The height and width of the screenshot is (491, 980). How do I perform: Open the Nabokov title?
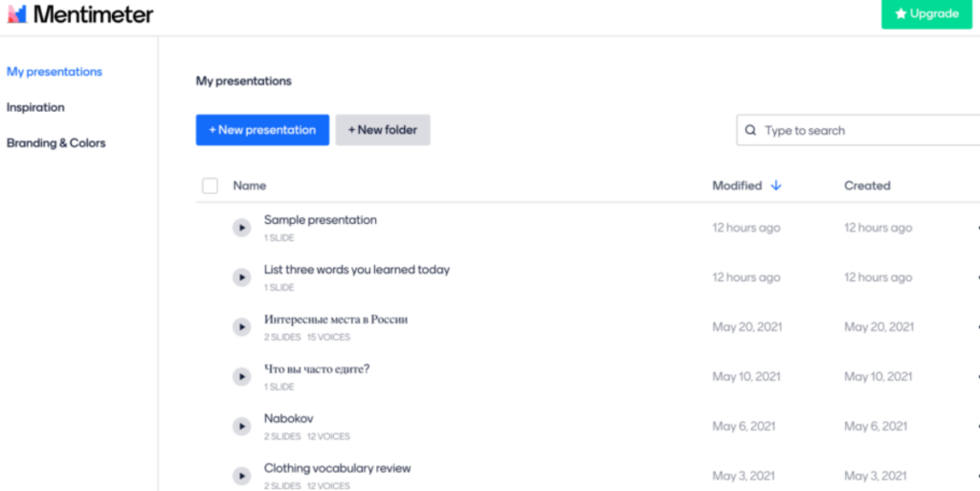pyautogui.click(x=289, y=418)
